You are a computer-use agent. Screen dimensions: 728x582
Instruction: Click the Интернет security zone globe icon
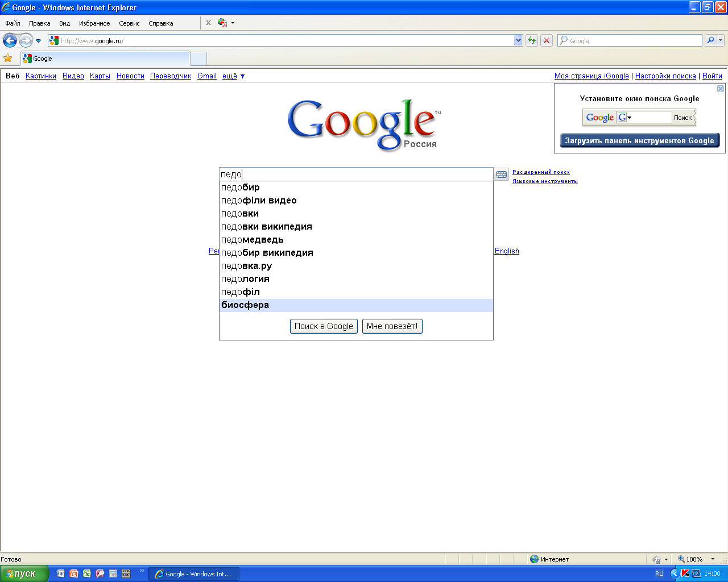pyautogui.click(x=534, y=559)
